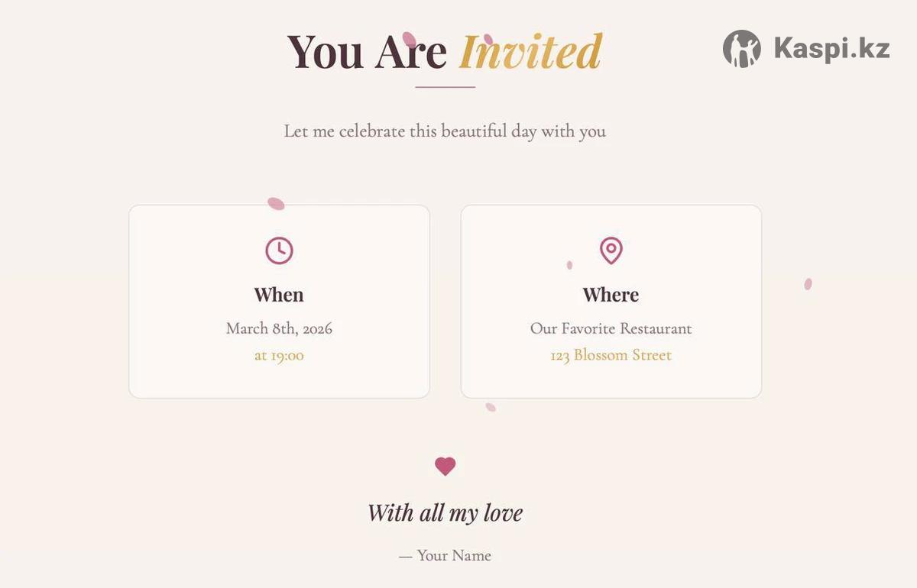Click the 'at 19:00' time text

pos(279,355)
